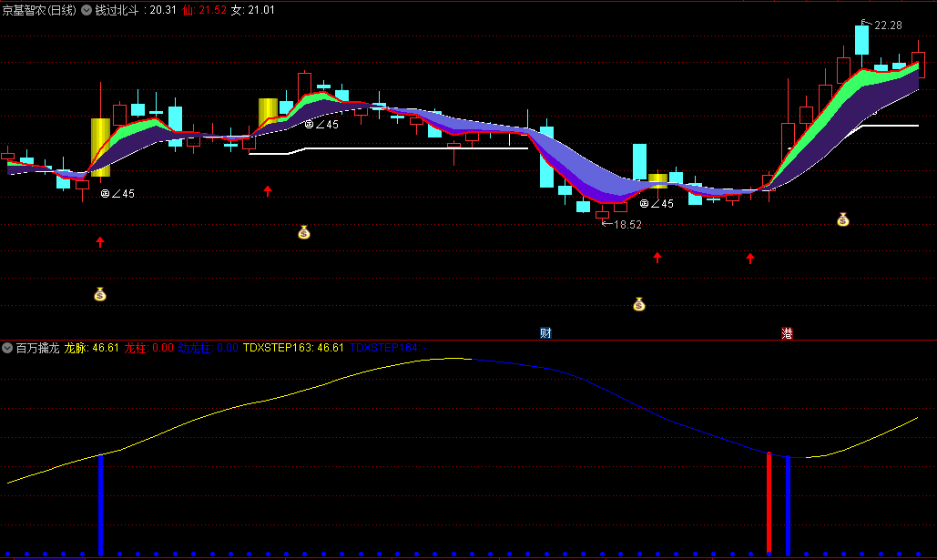The height and width of the screenshot is (560, 937).
Task: Expand the 钱过北斗 indicator dropdown arrow
Action: [x=87, y=10]
